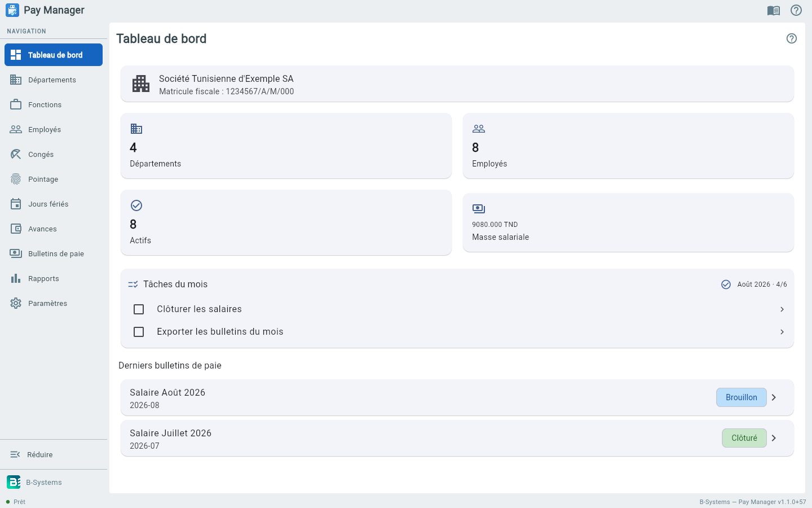This screenshot has height=508, width=812.
Task: Click the payroll icon on the Masse salariale card
Action: coord(479,209)
